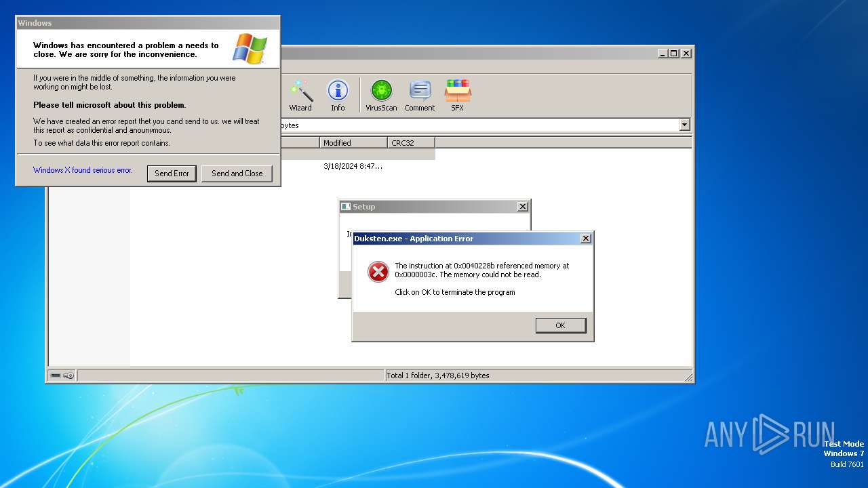Click the Send Error button
This screenshot has width=868, height=488.
coord(172,174)
